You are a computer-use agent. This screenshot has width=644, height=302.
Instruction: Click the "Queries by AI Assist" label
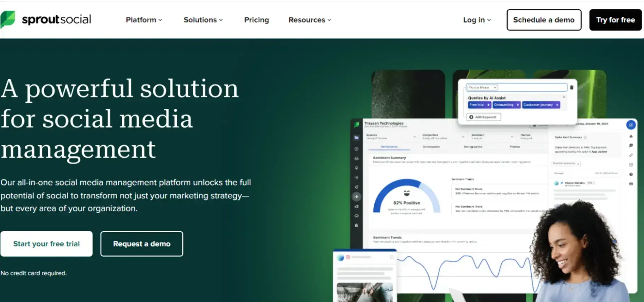(x=487, y=98)
